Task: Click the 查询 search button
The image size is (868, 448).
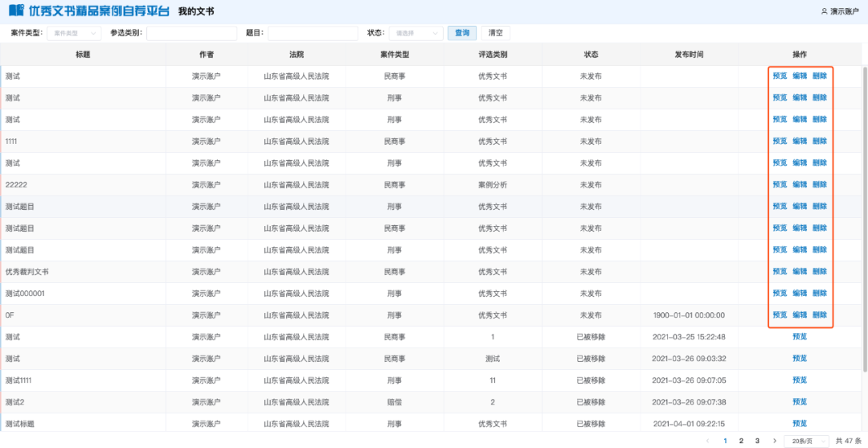Action: (461, 33)
